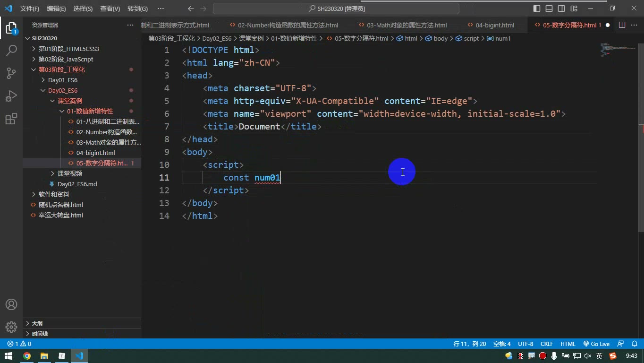This screenshot has width=644, height=363.
Task: Change the HTML language mode in the status bar
Action: (568, 344)
